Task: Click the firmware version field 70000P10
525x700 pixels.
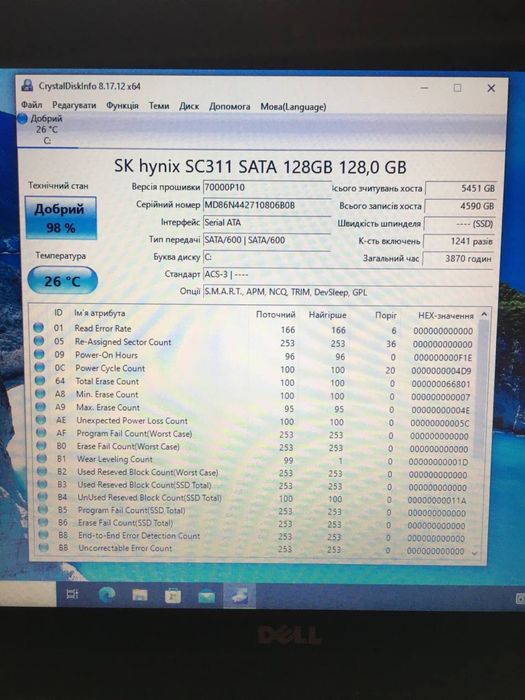Action: (267, 188)
